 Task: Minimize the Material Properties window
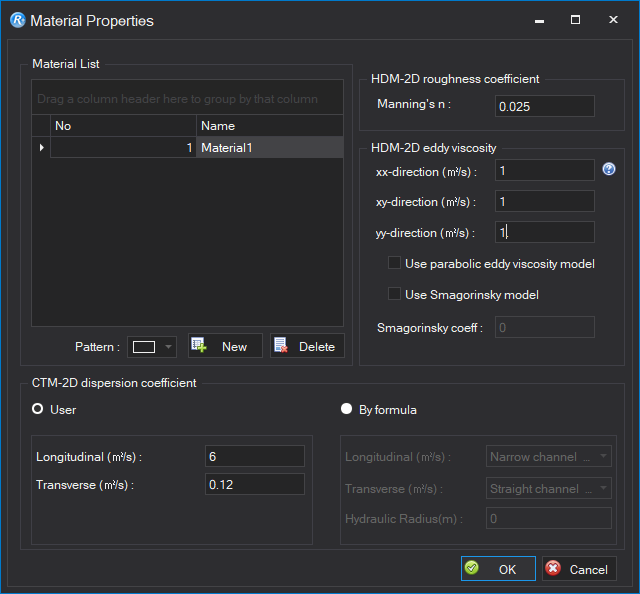[x=540, y=20]
